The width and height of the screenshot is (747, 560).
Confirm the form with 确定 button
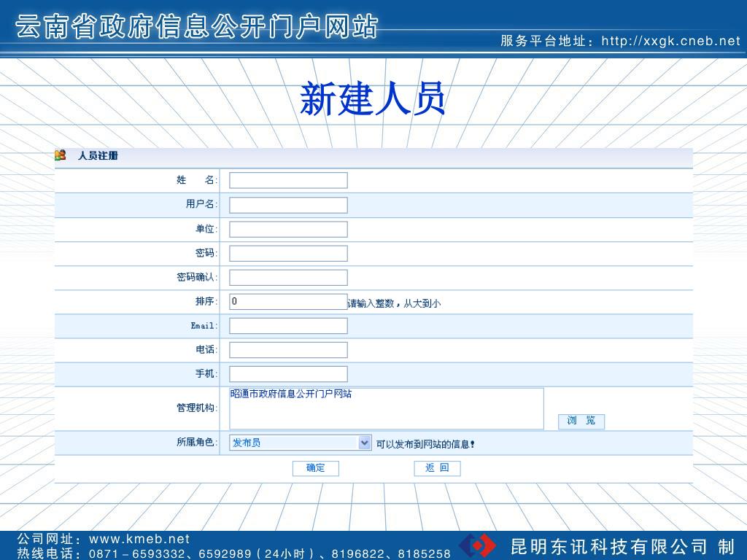pyautogui.click(x=315, y=468)
